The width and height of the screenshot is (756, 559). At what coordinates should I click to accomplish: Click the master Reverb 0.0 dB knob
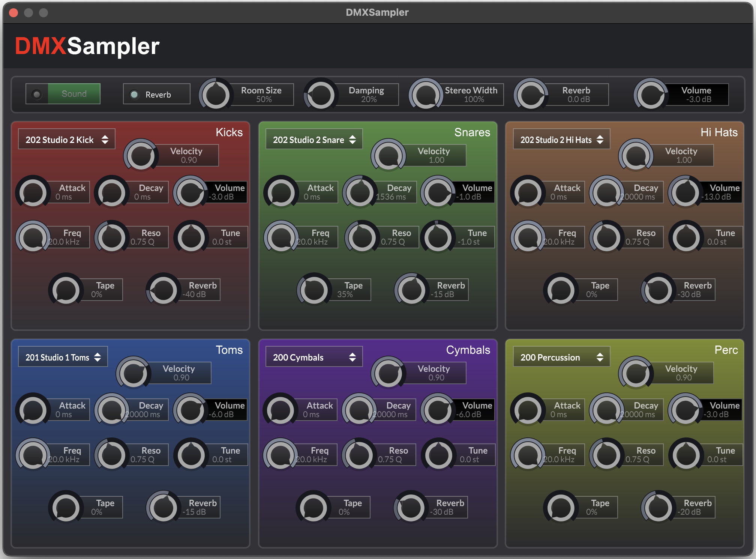pyautogui.click(x=531, y=95)
